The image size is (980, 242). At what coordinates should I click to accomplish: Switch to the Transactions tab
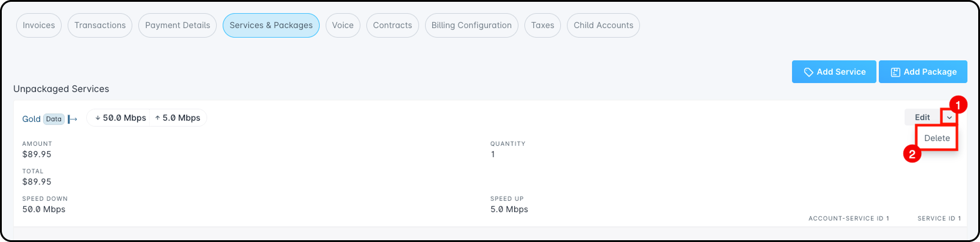(x=100, y=26)
